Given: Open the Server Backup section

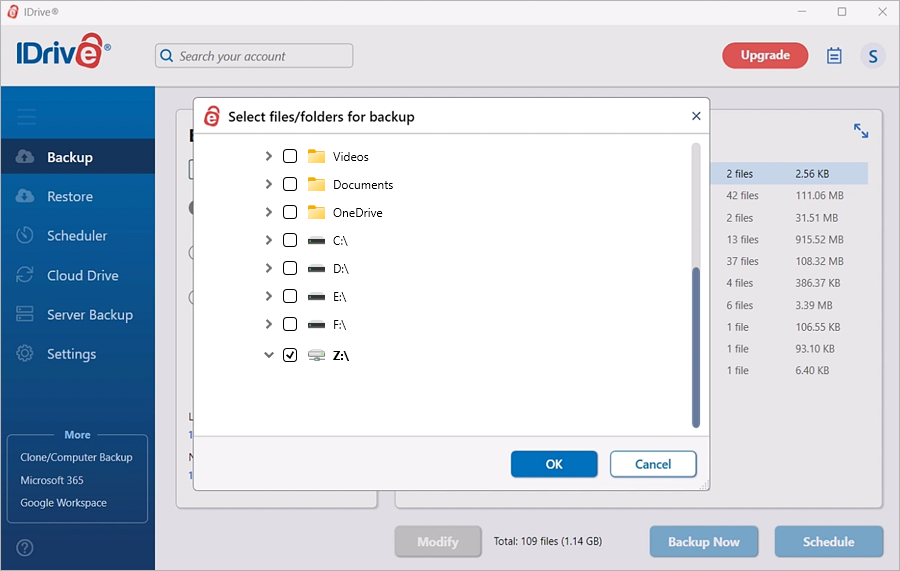Looking at the screenshot, I should click(x=78, y=314).
